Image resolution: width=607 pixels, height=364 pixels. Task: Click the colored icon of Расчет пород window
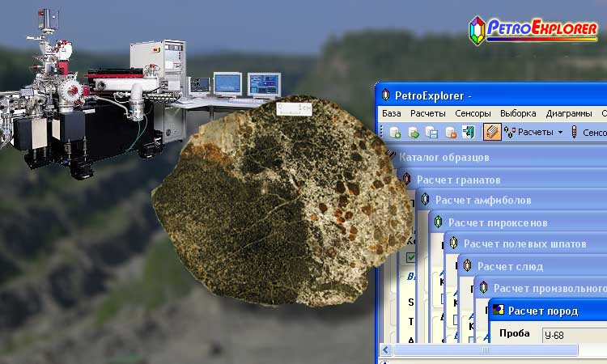tap(499, 310)
